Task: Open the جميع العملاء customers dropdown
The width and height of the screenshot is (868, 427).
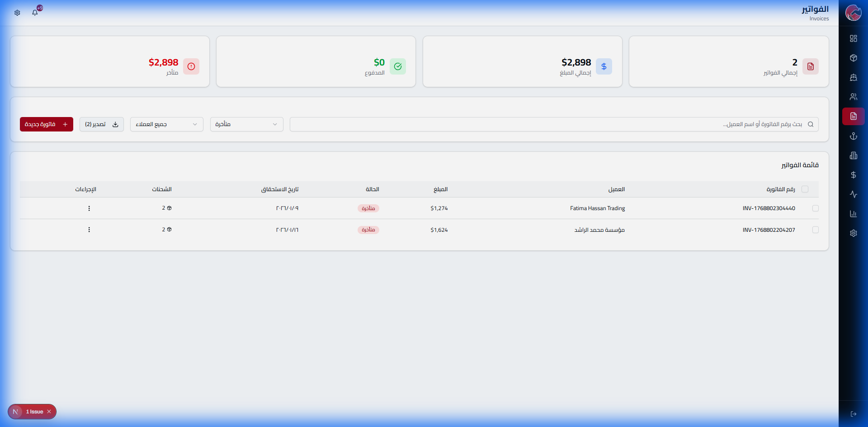Action: click(166, 124)
